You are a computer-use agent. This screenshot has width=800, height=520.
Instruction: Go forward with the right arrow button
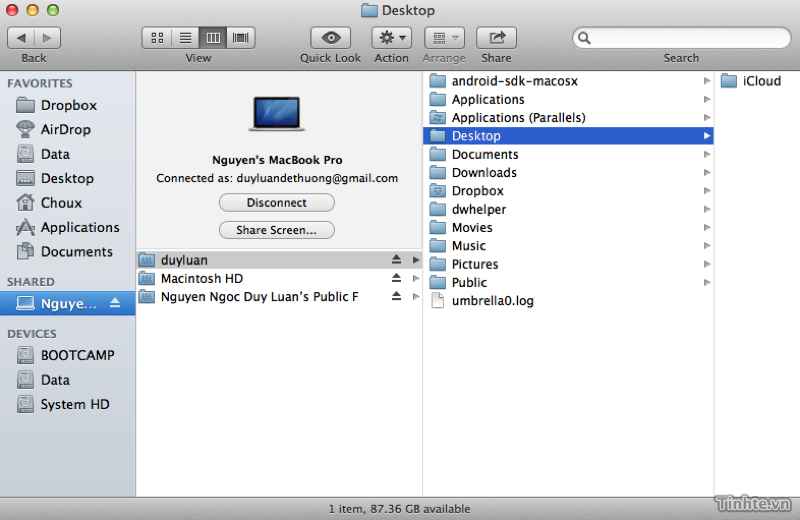tap(47, 38)
